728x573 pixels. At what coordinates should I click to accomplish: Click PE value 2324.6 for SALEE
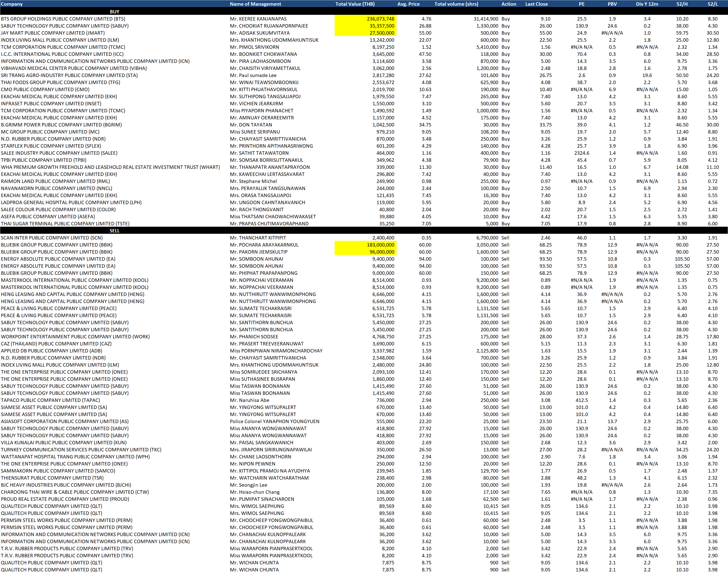tap(582, 153)
